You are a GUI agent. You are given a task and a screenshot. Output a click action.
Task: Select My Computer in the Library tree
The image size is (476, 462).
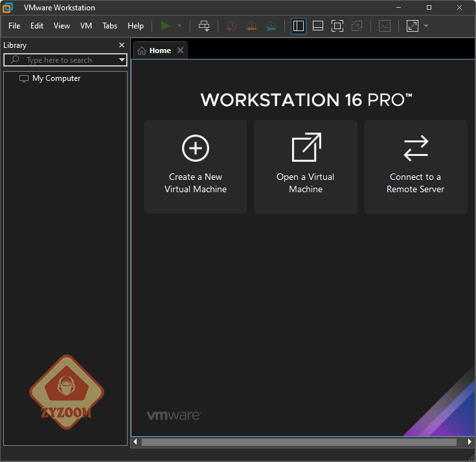50,78
